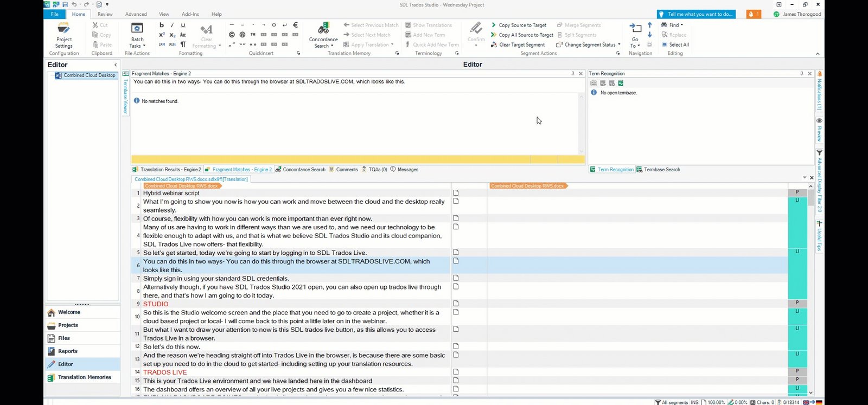The width and height of the screenshot is (868, 405).
Task: Toggle small caps formatting
Action: (x=183, y=35)
